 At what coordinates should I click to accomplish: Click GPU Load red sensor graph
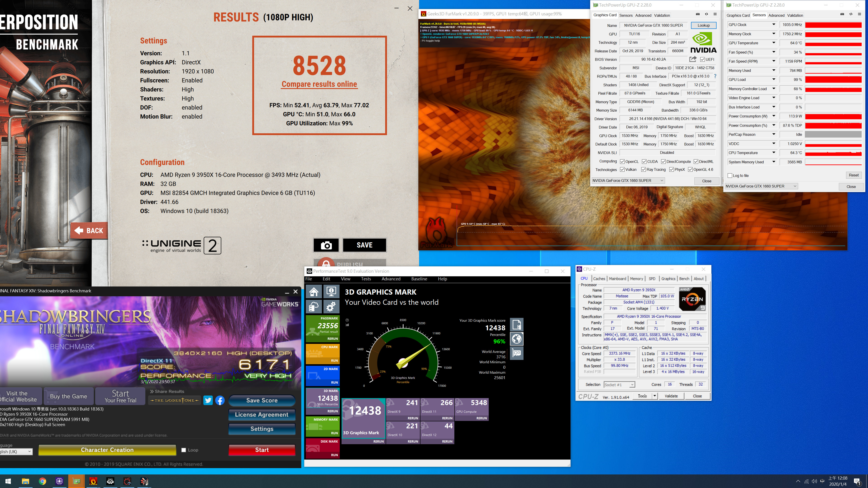click(833, 80)
